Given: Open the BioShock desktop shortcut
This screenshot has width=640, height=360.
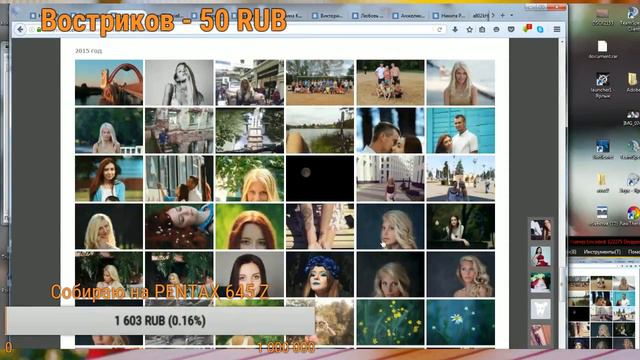Looking at the screenshot, I should (602, 149).
